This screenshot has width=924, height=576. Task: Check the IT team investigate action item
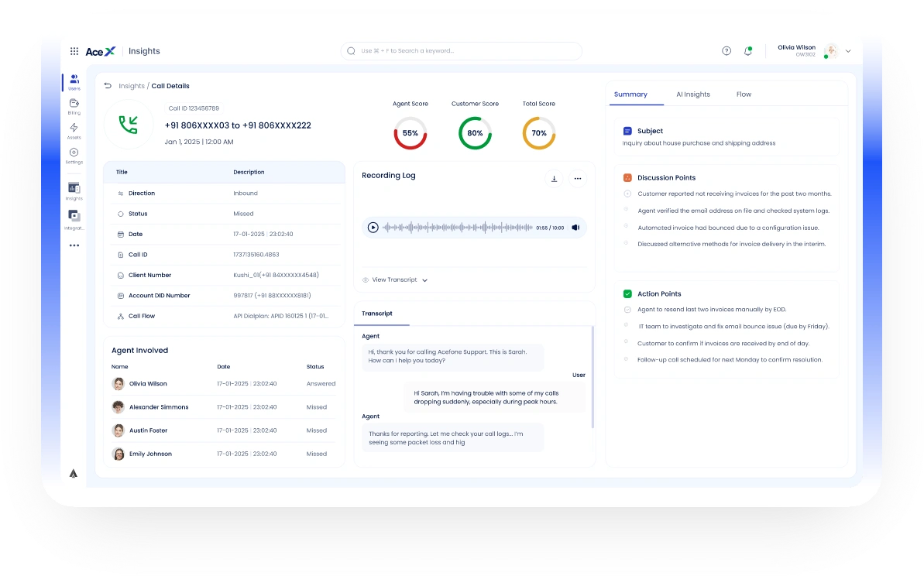tap(627, 325)
